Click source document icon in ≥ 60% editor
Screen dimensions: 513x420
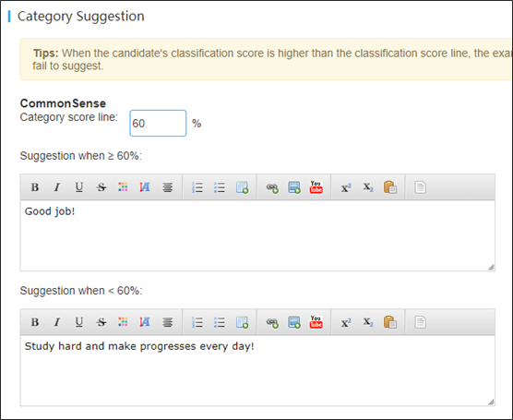(420, 187)
